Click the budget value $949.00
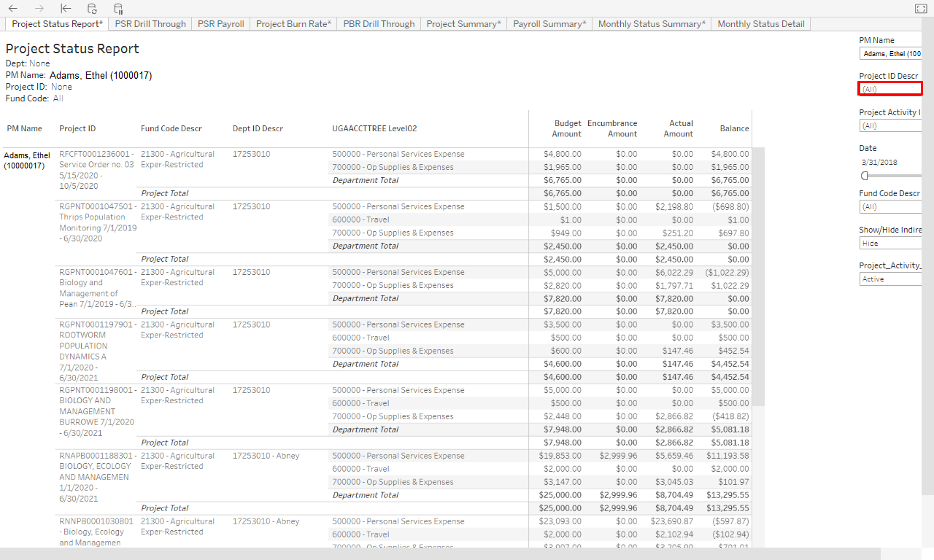Screen dimensions: 934x560 tap(566, 233)
